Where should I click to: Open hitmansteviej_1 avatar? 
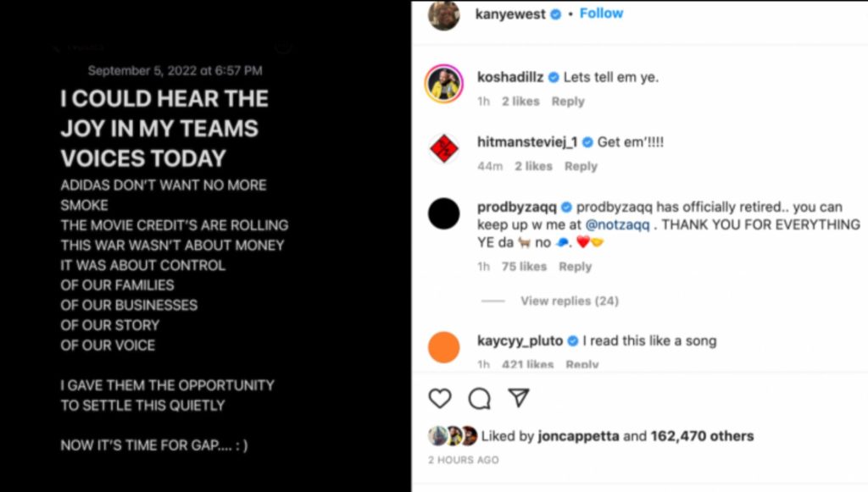(444, 149)
